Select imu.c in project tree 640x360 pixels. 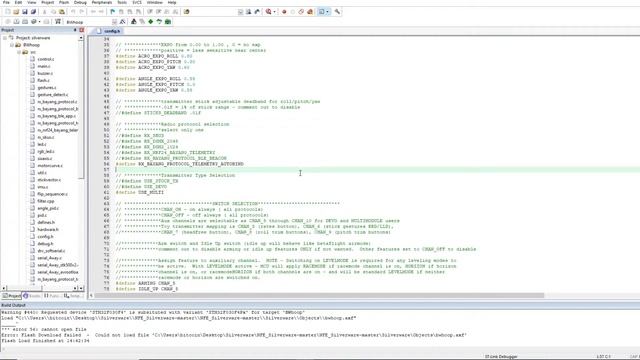tap(42, 187)
